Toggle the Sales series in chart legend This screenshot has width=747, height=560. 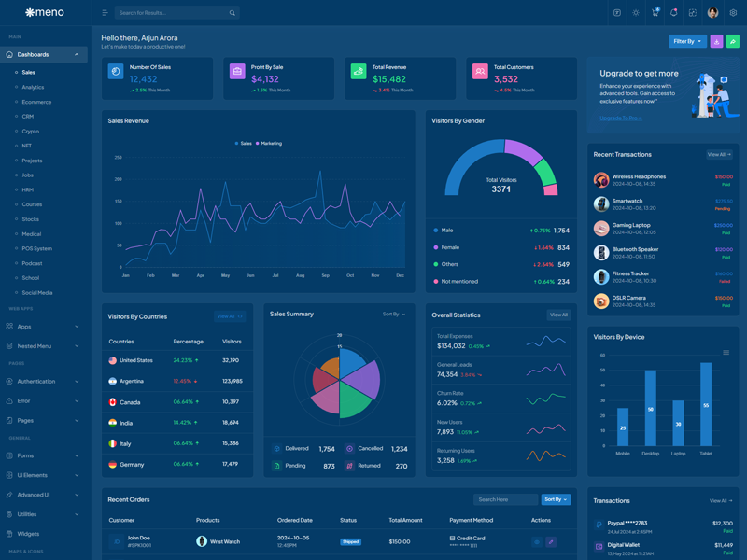(244, 144)
